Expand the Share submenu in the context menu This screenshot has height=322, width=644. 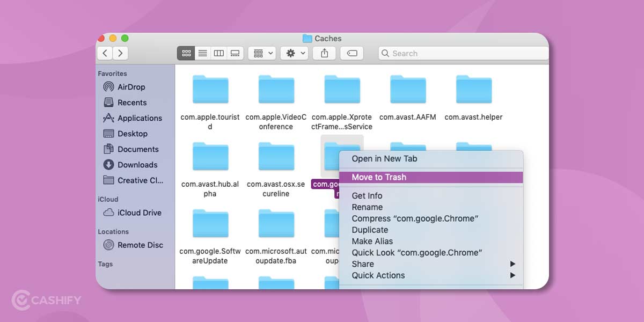[363, 264]
